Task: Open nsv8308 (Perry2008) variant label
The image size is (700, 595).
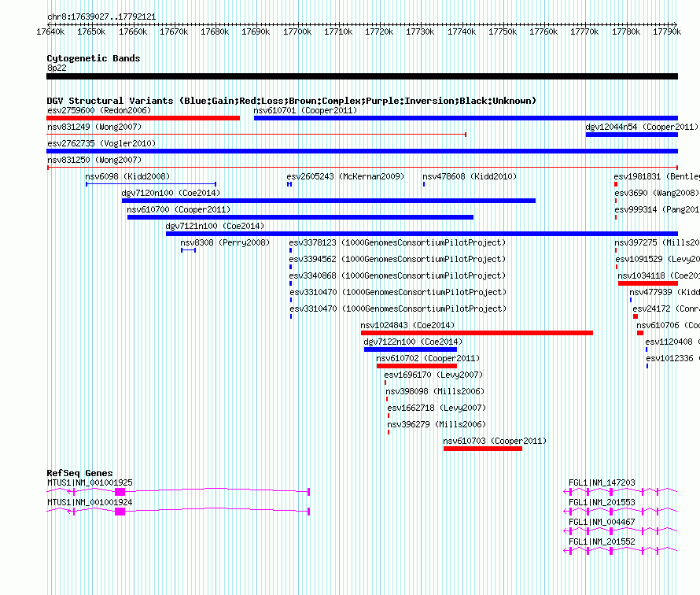Action: click(225, 242)
